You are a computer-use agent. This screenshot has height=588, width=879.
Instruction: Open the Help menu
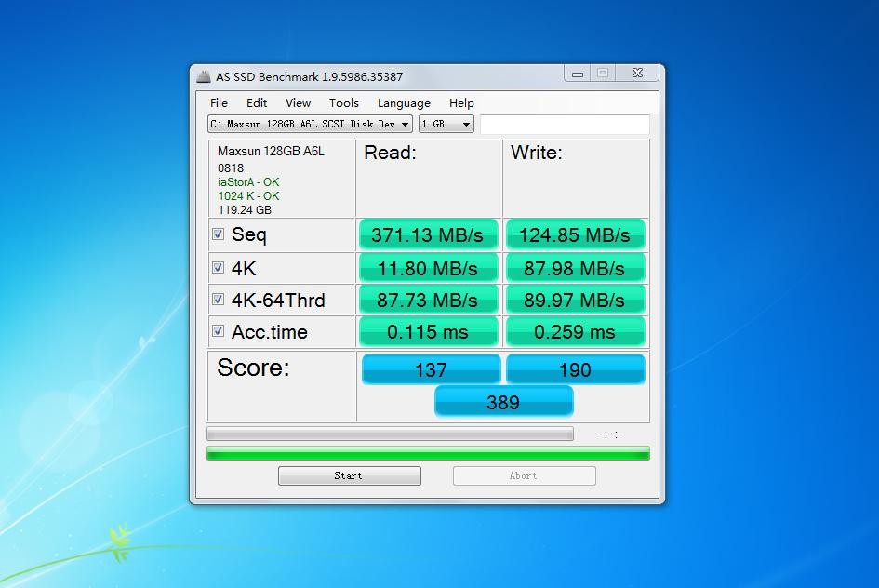(461, 103)
